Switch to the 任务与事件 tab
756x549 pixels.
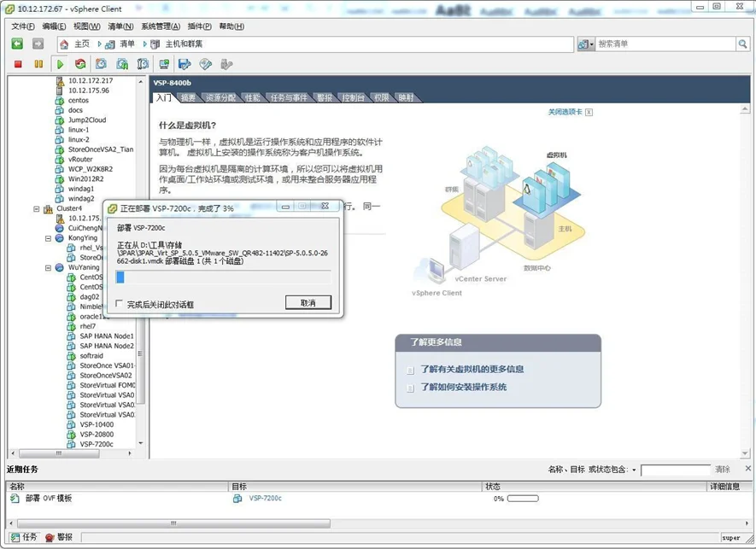pyautogui.click(x=289, y=98)
